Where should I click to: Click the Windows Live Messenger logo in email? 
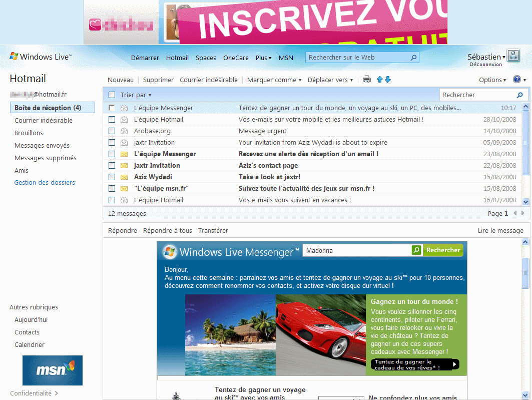coord(231,252)
